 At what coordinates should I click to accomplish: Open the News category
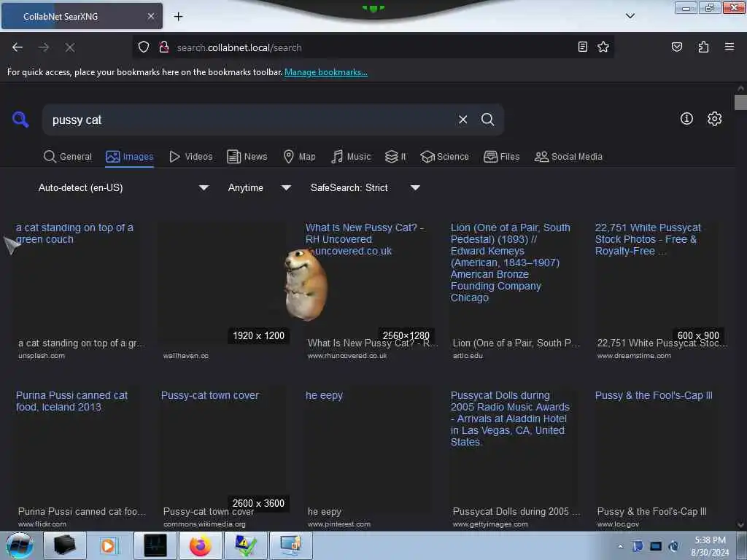[x=247, y=157]
